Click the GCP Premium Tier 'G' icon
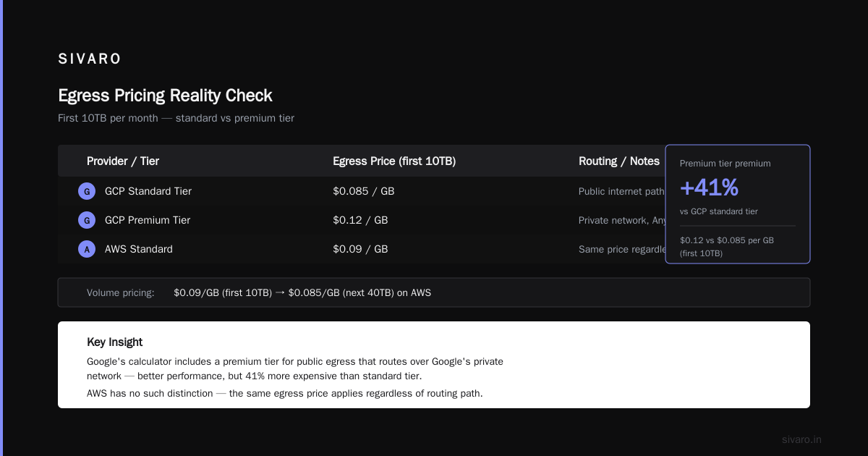The width and height of the screenshot is (868, 456). tap(87, 220)
